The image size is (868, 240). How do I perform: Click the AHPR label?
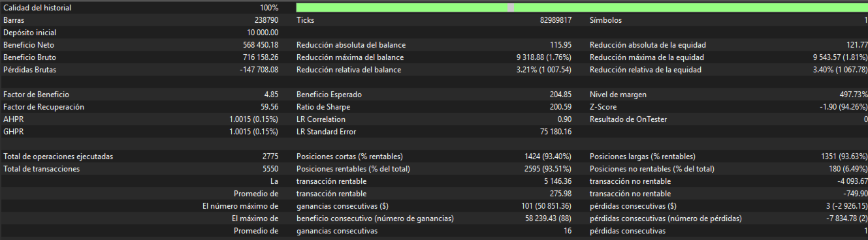coord(13,119)
